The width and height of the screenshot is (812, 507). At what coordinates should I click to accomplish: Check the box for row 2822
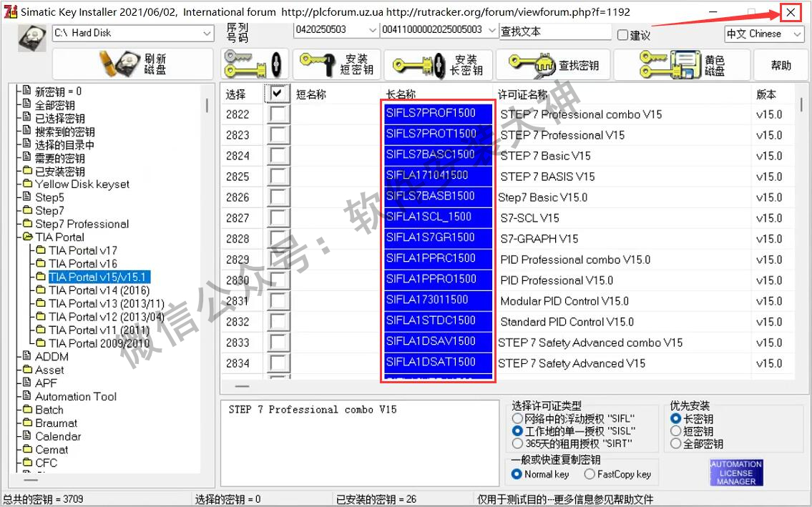click(278, 114)
